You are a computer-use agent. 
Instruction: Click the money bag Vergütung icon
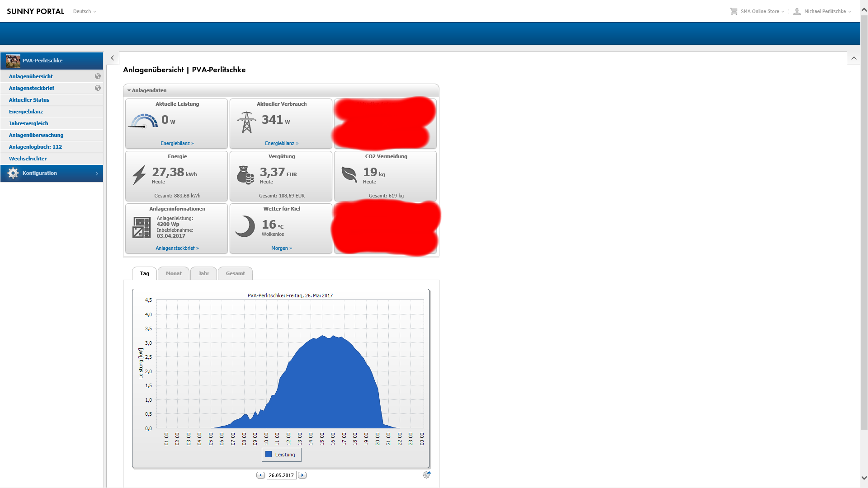point(245,175)
